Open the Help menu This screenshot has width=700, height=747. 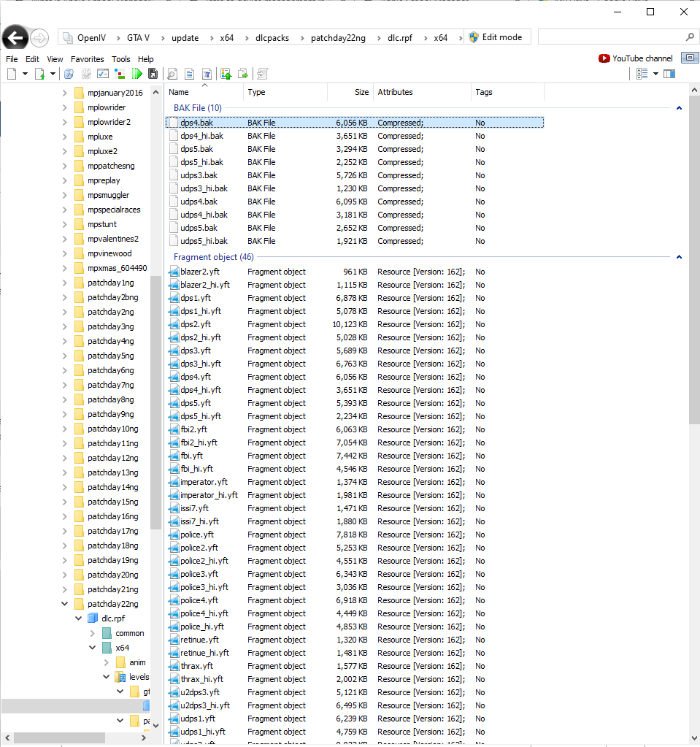pyautogui.click(x=146, y=59)
